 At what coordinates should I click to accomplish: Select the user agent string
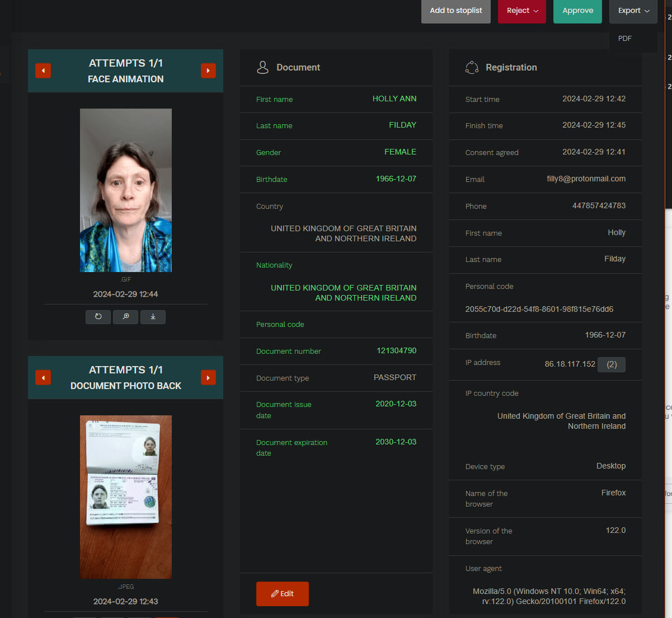pos(549,596)
